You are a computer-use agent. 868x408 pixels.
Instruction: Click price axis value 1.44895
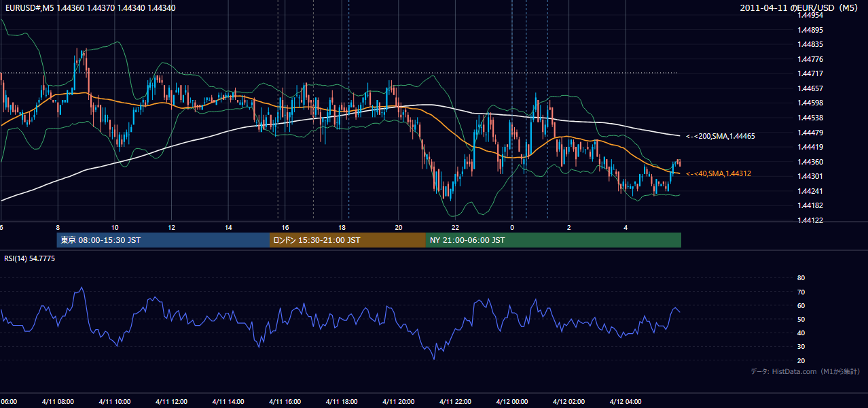[x=810, y=30]
